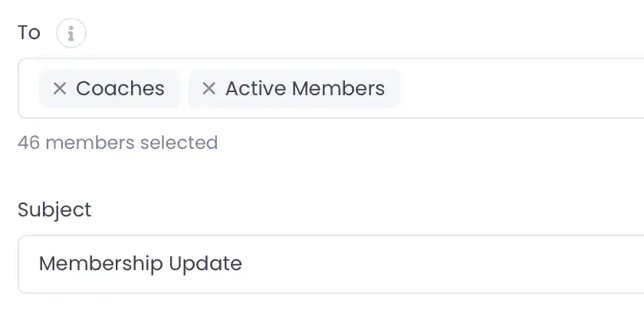Remove the Coaches recipient tag
The width and height of the screenshot is (644, 327).
click(x=60, y=89)
